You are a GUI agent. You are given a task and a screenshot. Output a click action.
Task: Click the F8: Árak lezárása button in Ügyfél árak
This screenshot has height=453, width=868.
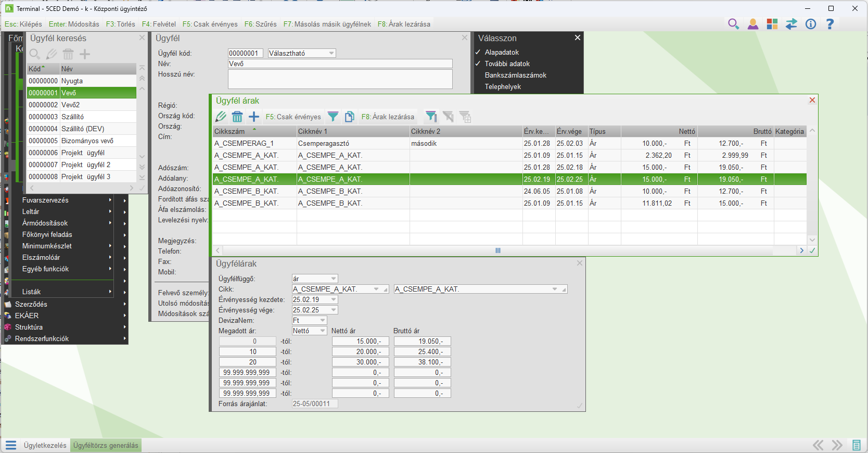tap(388, 117)
